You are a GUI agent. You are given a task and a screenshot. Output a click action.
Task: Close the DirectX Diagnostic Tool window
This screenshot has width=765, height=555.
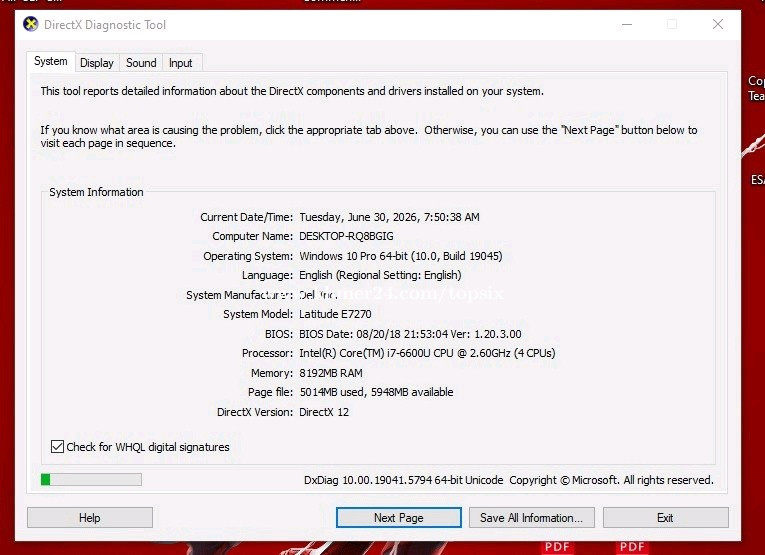click(x=718, y=24)
